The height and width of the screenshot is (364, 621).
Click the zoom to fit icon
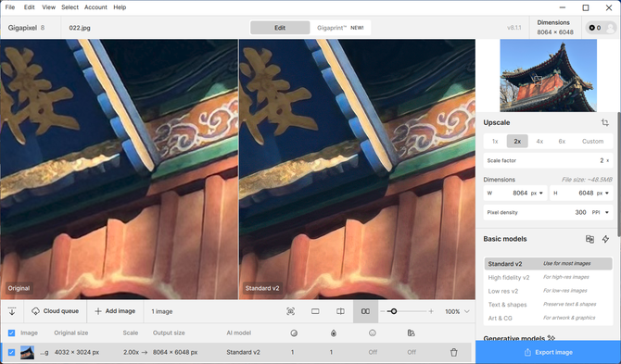pos(291,311)
